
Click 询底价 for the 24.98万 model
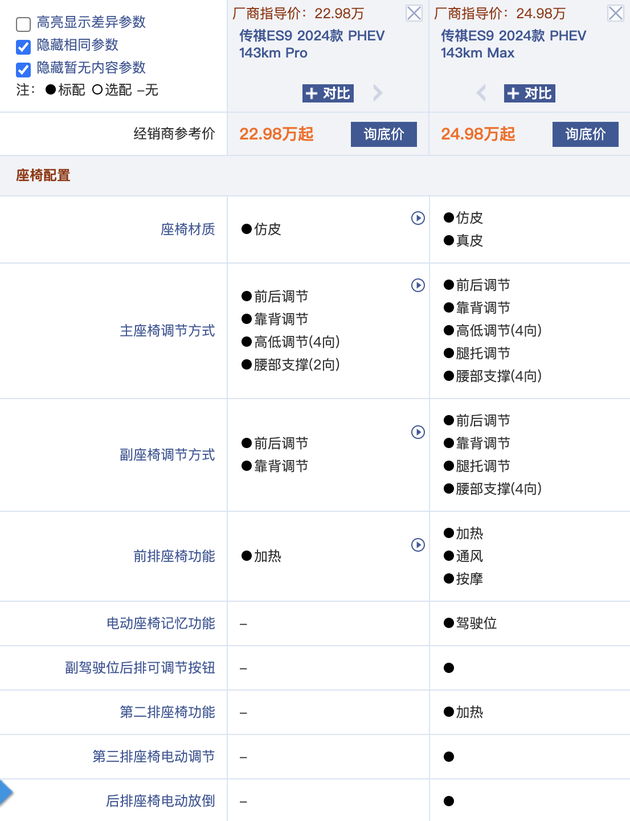[x=585, y=134]
